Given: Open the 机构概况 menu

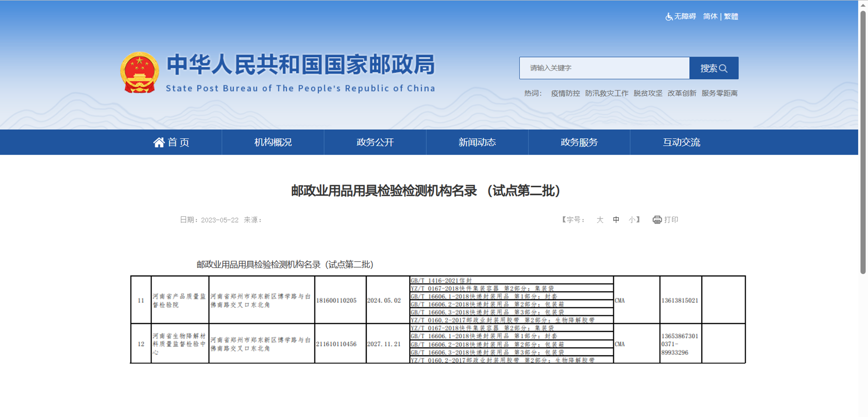Looking at the screenshot, I should click(273, 142).
